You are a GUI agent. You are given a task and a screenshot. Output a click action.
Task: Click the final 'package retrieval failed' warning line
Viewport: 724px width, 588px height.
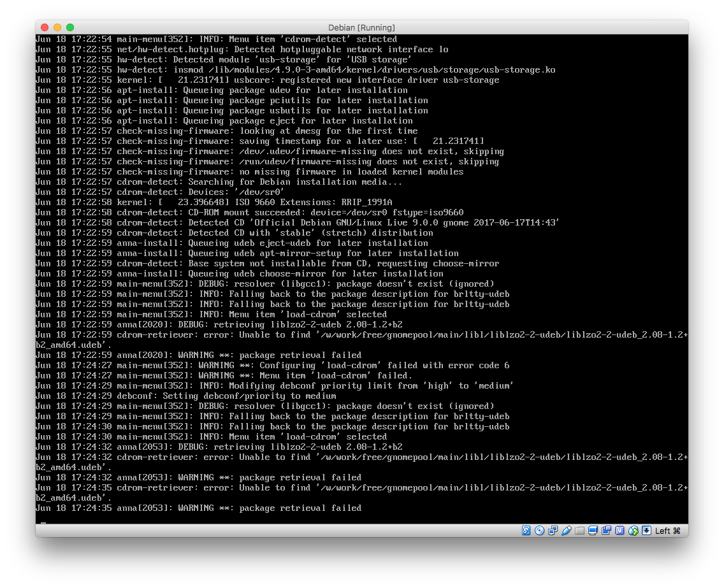(198, 508)
